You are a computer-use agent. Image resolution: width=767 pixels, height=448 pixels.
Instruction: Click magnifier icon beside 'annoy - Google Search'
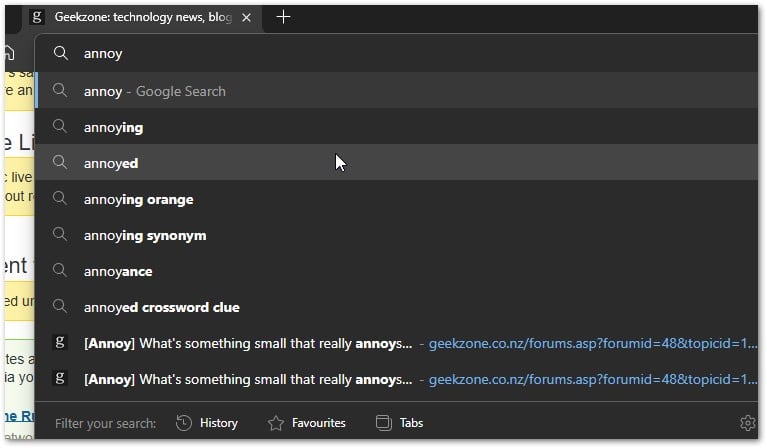[60, 90]
